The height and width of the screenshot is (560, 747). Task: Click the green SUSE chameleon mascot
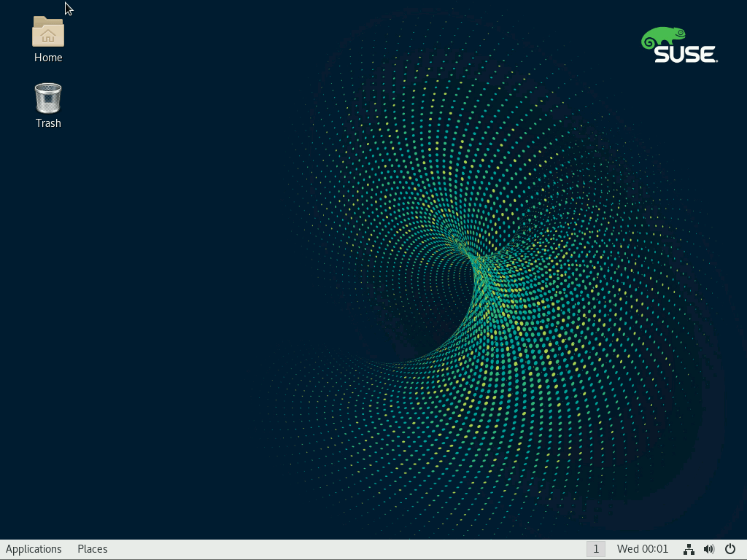[x=663, y=37]
